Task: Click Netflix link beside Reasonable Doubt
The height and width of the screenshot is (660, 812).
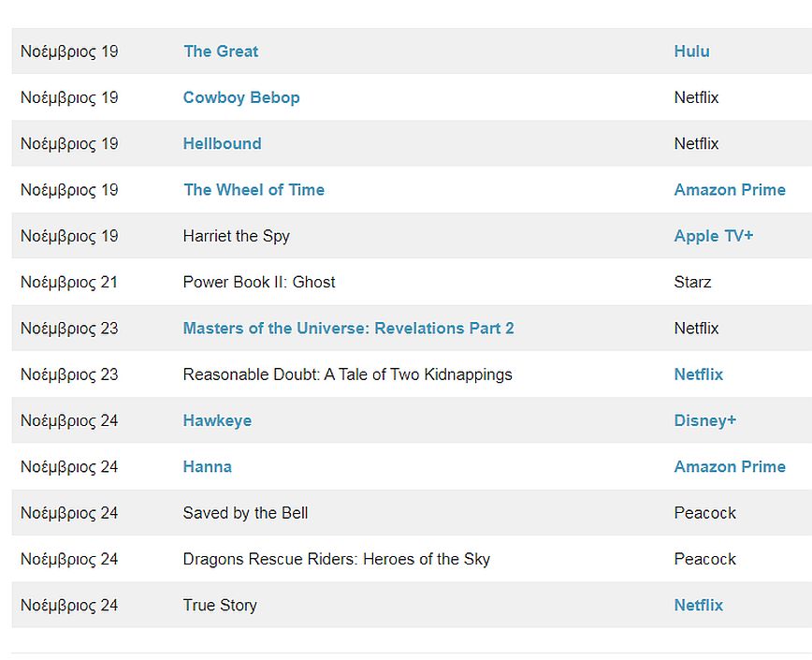Action: point(698,374)
